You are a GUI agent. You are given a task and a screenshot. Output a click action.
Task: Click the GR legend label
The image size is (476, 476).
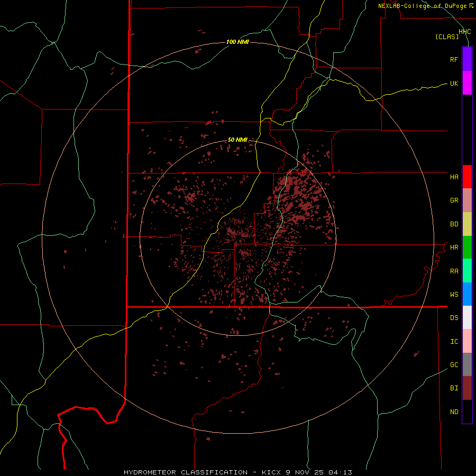point(454,200)
